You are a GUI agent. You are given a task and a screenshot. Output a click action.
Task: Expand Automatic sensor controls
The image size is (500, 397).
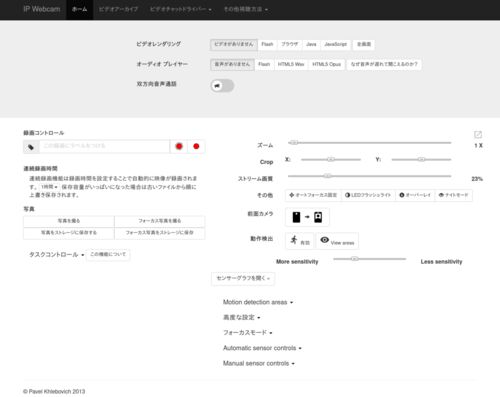point(262,348)
